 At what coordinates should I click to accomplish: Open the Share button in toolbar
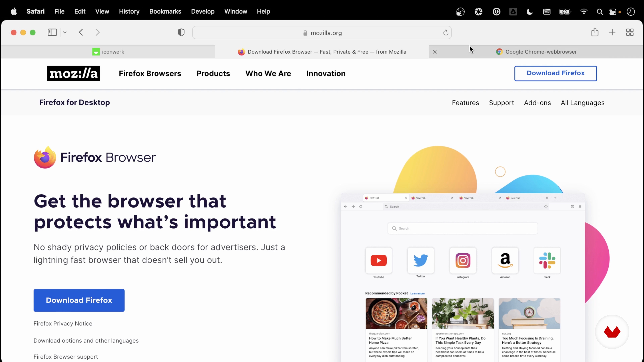595,32
